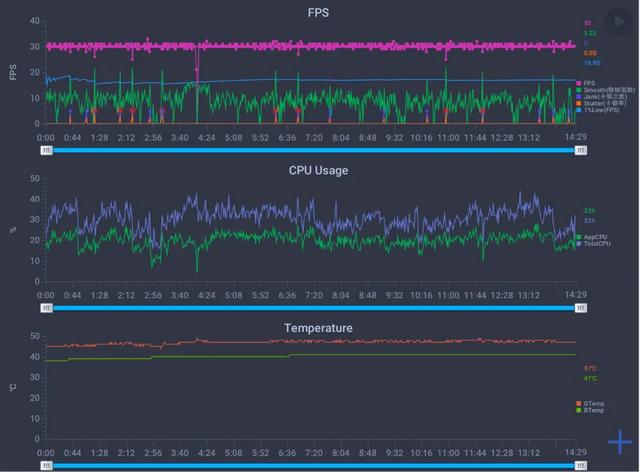The height and width of the screenshot is (472, 640).
Task: Hide the TotalCPU series in the legend
Action: [x=593, y=244]
